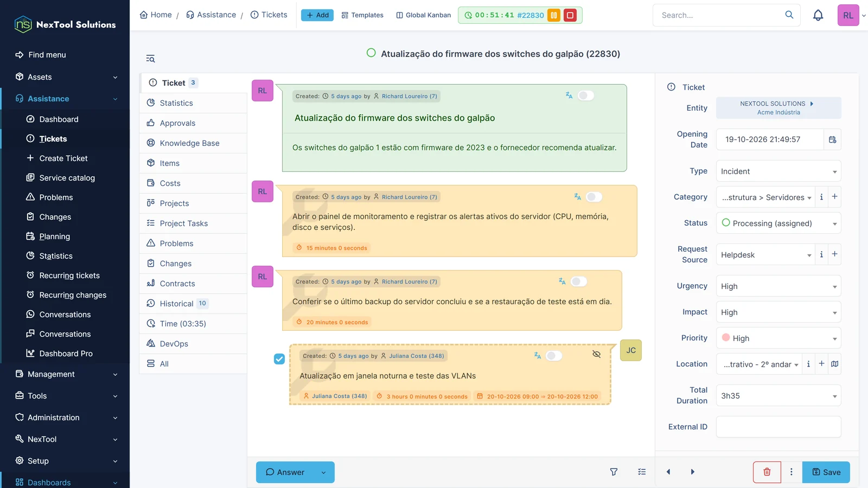Image resolution: width=868 pixels, height=488 pixels.
Task: Delete ticket with the trash button
Action: 767,472
